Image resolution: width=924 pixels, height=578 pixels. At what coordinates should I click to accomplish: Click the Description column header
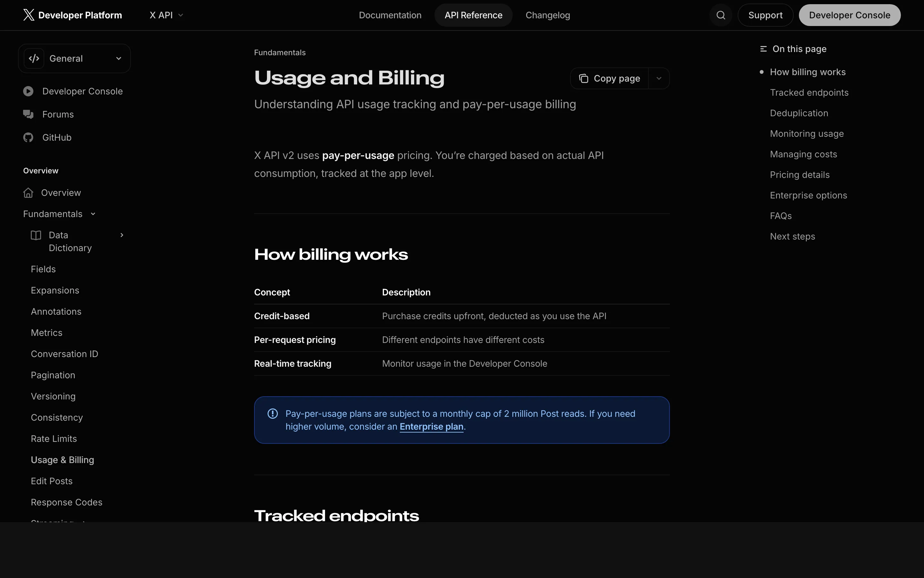406,293
